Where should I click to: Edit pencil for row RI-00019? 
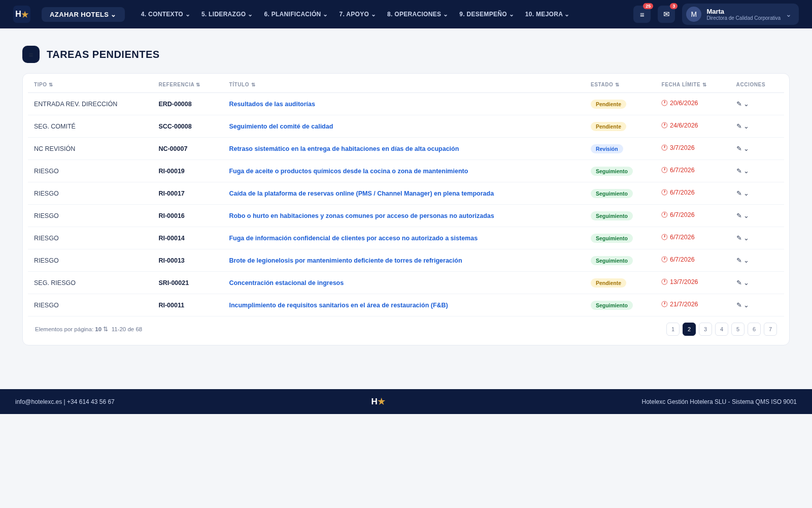click(x=739, y=171)
